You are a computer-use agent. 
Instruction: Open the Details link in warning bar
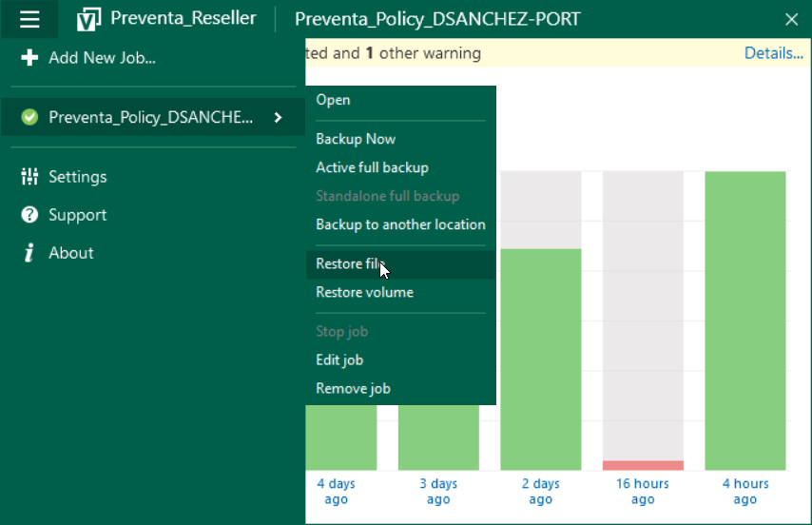[x=773, y=53]
